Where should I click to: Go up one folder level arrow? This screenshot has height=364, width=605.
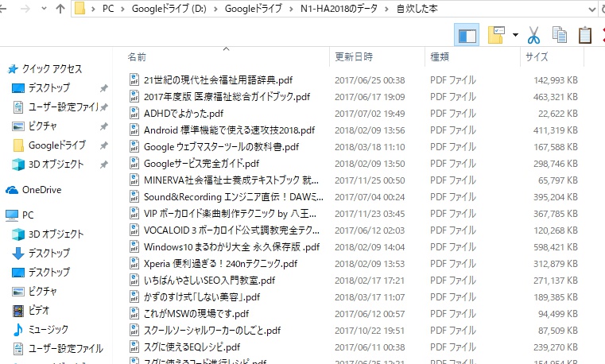[60, 9]
